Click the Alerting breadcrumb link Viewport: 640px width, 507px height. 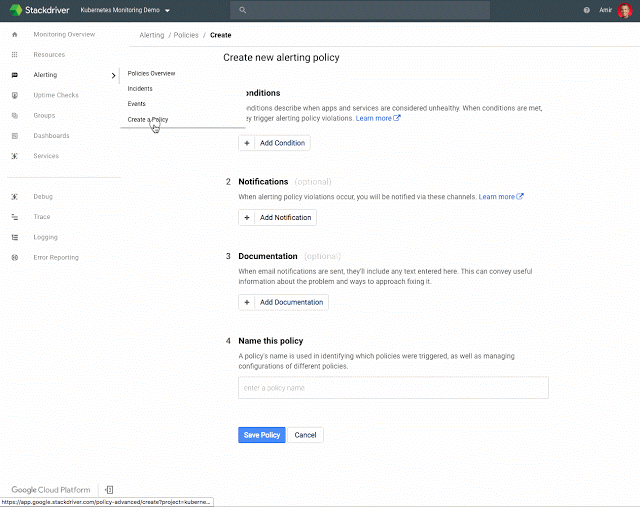(152, 35)
